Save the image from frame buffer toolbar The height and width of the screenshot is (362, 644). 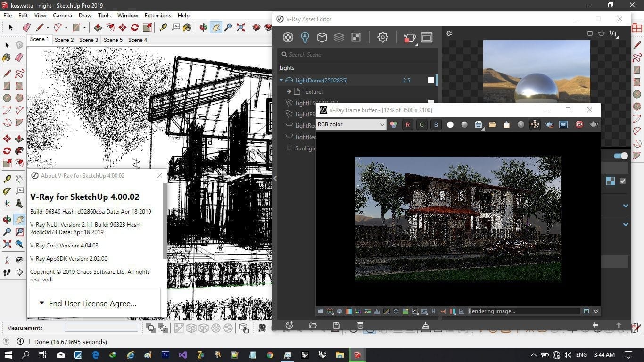point(478,124)
